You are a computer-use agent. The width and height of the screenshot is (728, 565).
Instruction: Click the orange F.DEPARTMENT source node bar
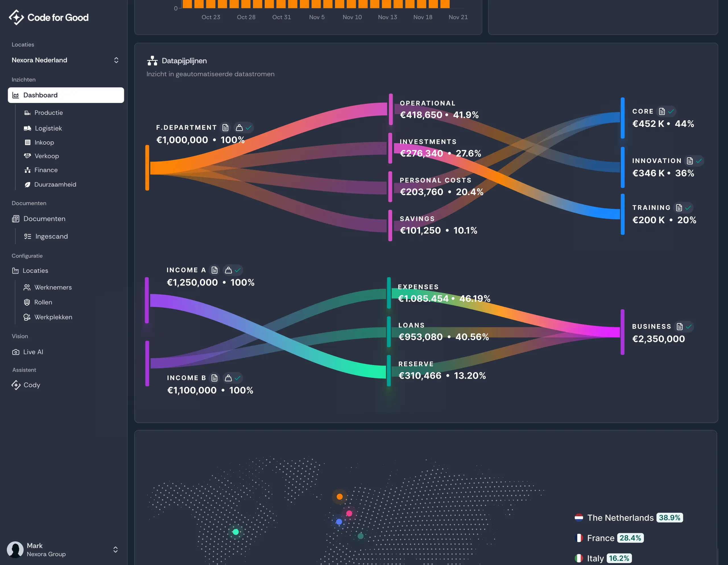147,168
